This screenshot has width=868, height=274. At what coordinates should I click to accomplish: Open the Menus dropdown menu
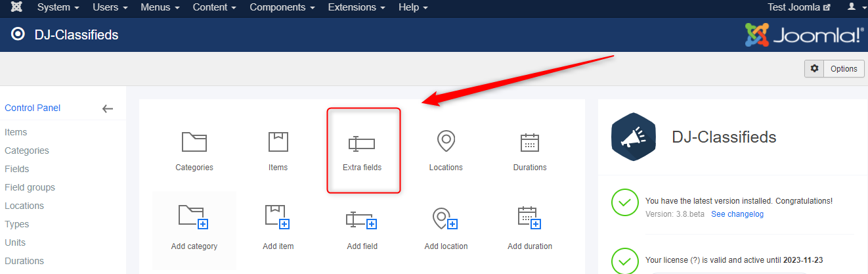(x=161, y=7)
